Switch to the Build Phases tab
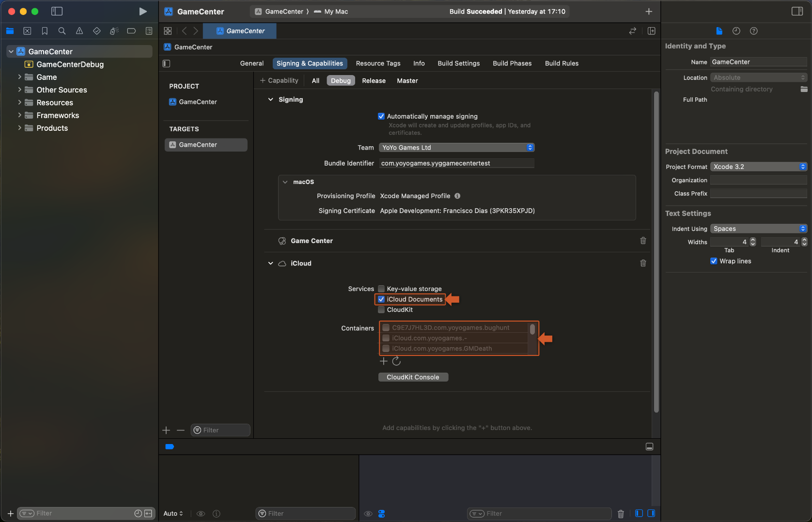Image resolution: width=812 pixels, height=522 pixels. pyautogui.click(x=512, y=63)
